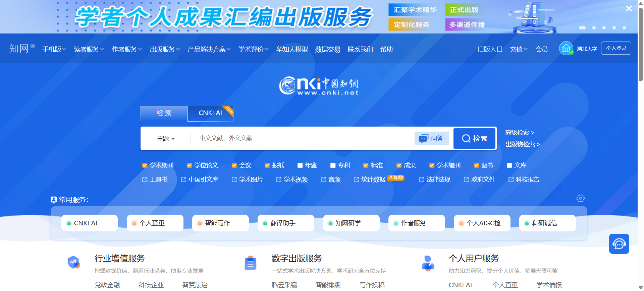This screenshot has height=291, width=644.
Task: Uncheck the 学术期刊 checkbox
Action: pos(145,165)
